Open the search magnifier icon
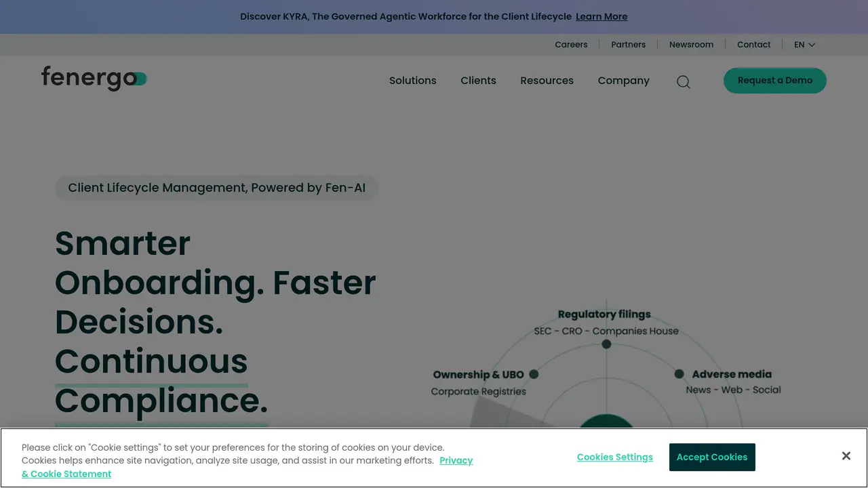 click(x=684, y=82)
